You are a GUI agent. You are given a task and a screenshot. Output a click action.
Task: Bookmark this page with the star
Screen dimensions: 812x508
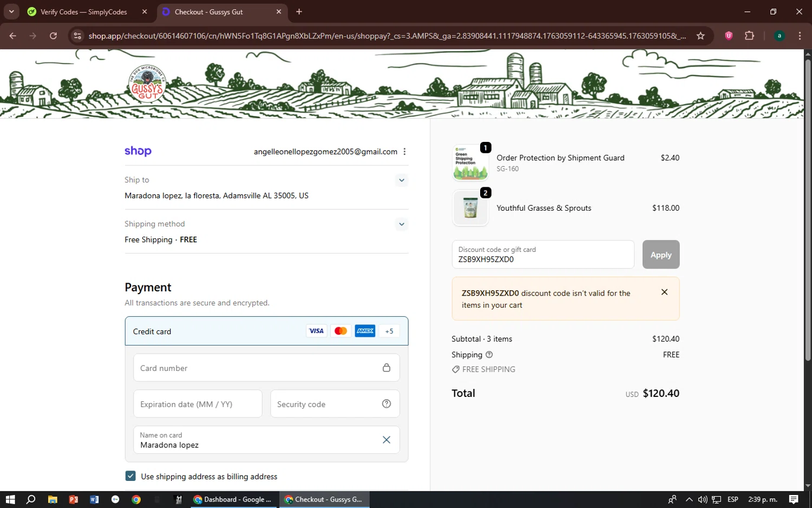(x=700, y=36)
